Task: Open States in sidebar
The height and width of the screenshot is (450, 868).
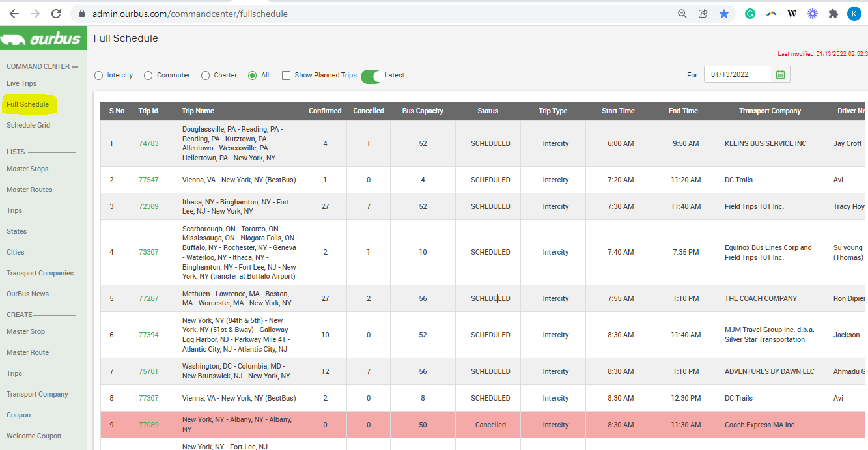Action: 17,231
